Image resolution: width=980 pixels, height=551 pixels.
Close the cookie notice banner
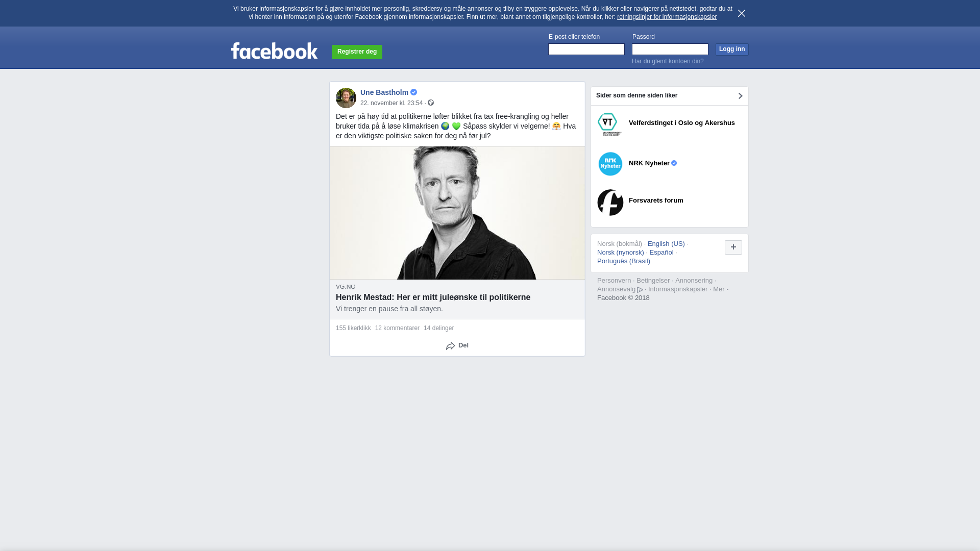pos(741,13)
